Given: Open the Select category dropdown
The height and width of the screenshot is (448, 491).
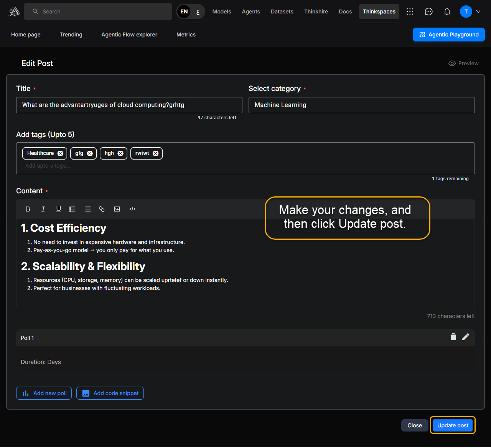Looking at the screenshot, I should click(361, 105).
